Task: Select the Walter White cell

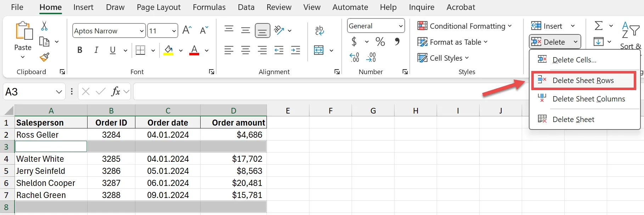Action: (51, 159)
